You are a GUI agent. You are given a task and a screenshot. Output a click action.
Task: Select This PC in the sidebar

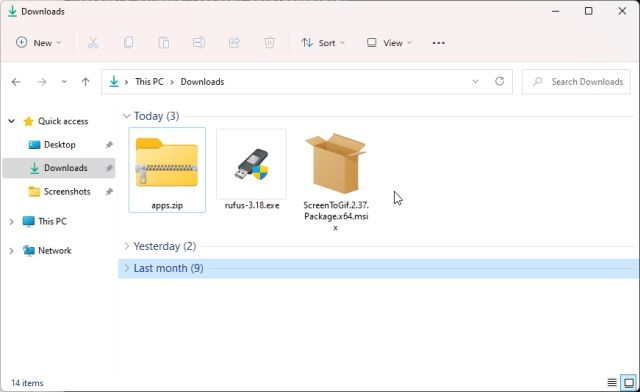[x=52, y=221]
